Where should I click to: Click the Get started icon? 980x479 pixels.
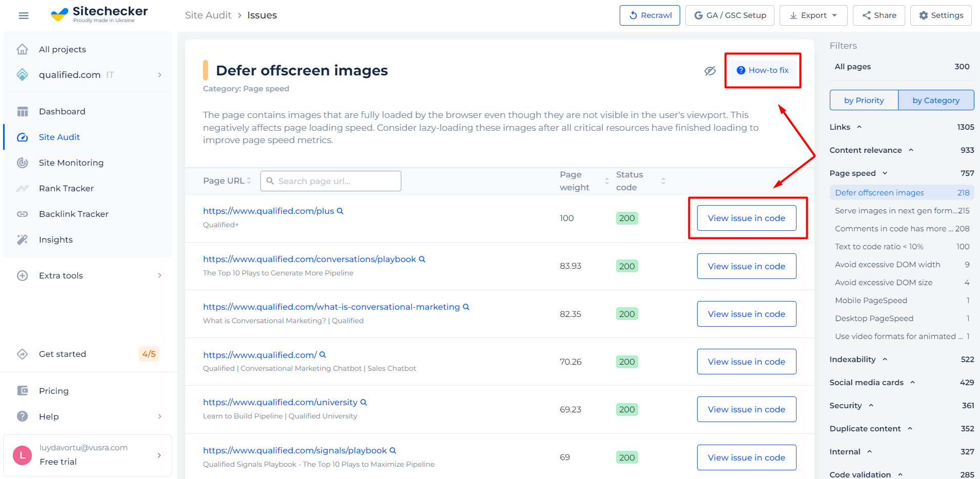tap(22, 354)
